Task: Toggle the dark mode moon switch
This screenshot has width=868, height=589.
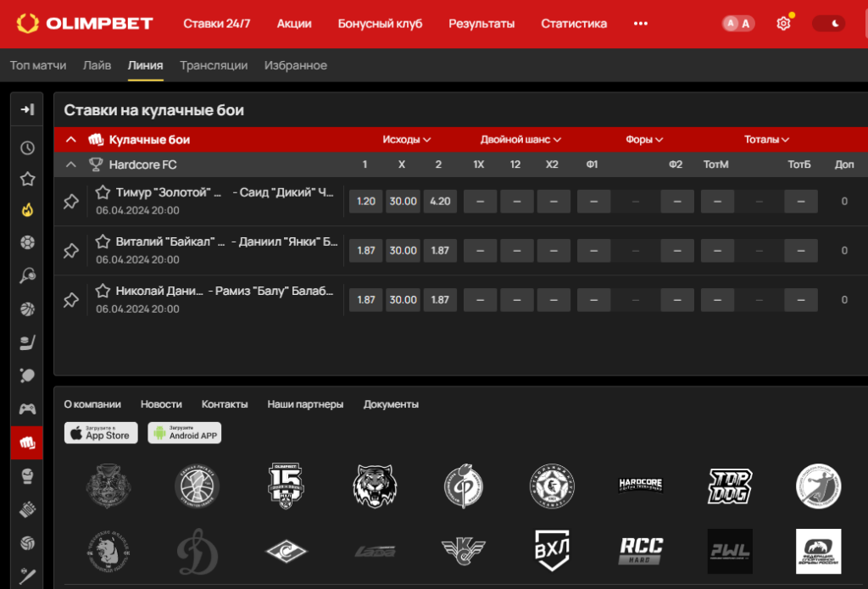Action: (828, 23)
